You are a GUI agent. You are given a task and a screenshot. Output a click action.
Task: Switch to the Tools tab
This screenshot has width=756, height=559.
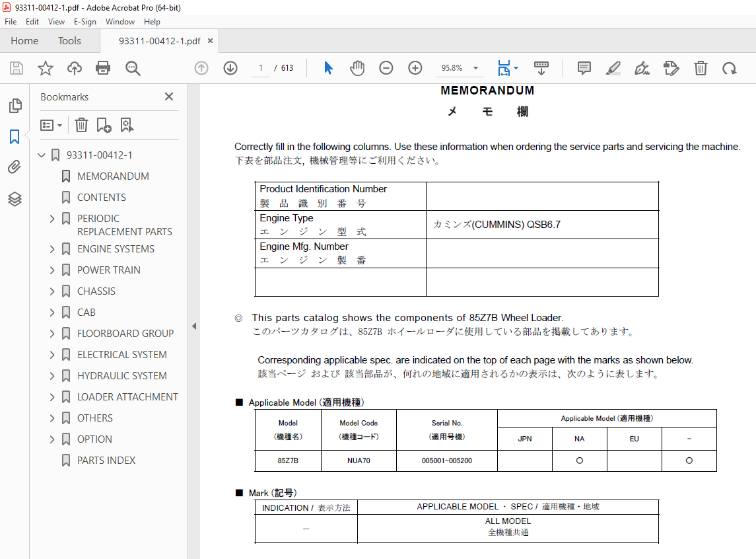tap(69, 41)
